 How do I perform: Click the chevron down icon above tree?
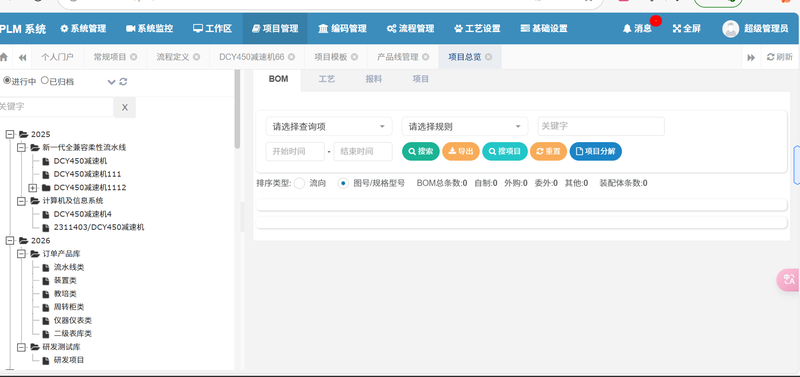(111, 82)
